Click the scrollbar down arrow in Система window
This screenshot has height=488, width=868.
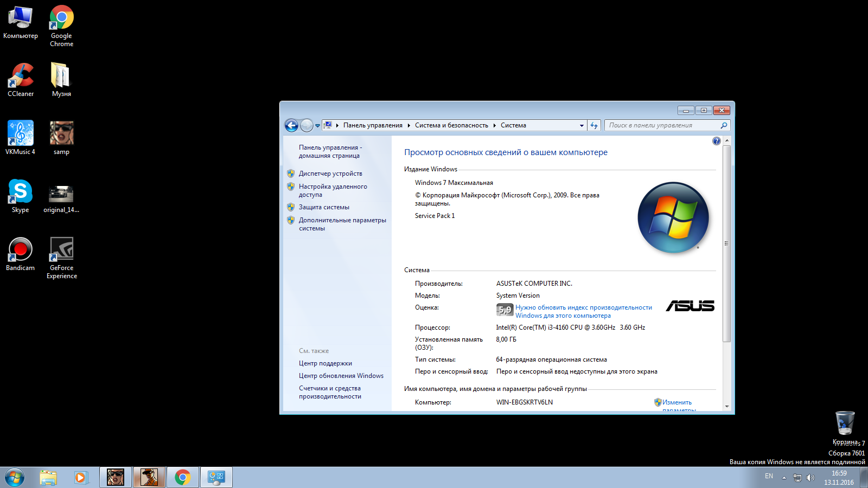pyautogui.click(x=727, y=406)
